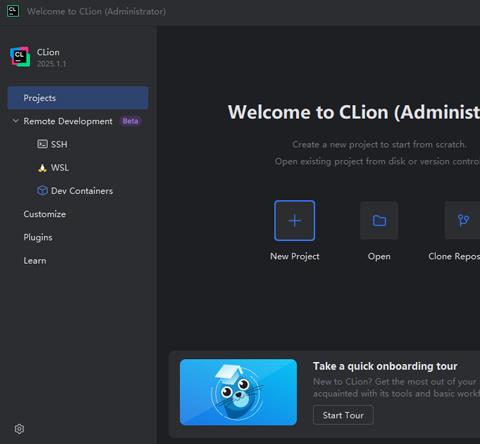Click the Beta badge
This screenshot has width=480, height=444.
130,121
